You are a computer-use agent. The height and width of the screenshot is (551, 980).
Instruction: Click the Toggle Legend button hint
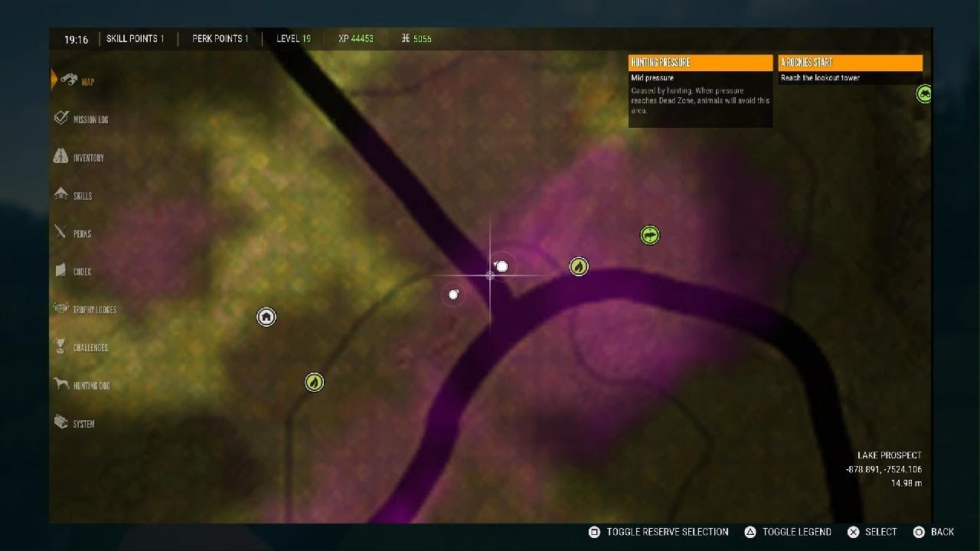coord(789,532)
